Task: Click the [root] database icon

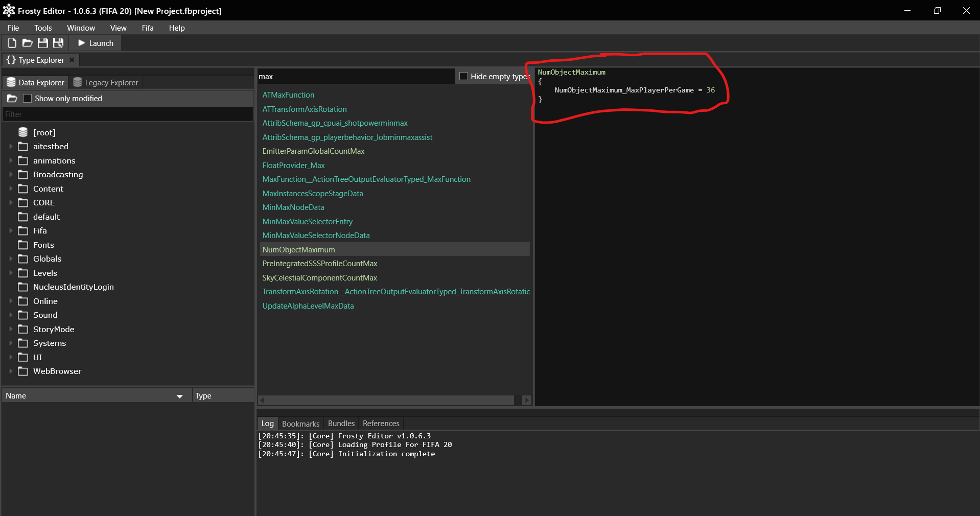Action: [23, 132]
